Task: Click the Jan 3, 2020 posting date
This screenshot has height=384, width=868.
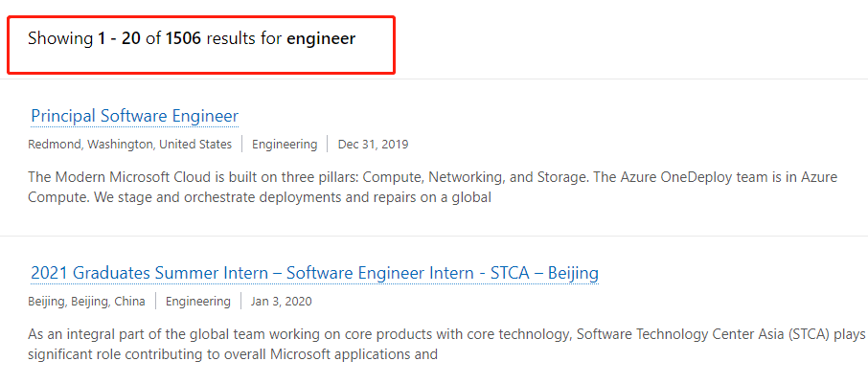Action: (281, 302)
